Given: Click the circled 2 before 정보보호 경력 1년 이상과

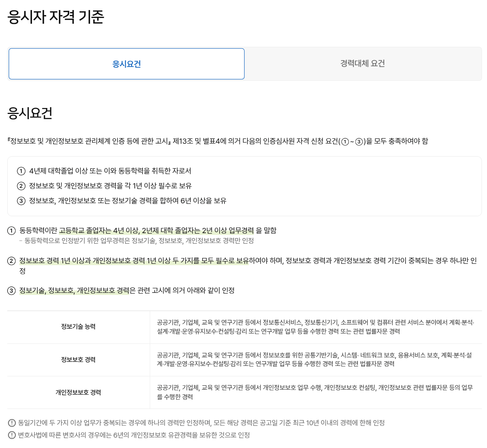Looking at the screenshot, I should 12,261.
